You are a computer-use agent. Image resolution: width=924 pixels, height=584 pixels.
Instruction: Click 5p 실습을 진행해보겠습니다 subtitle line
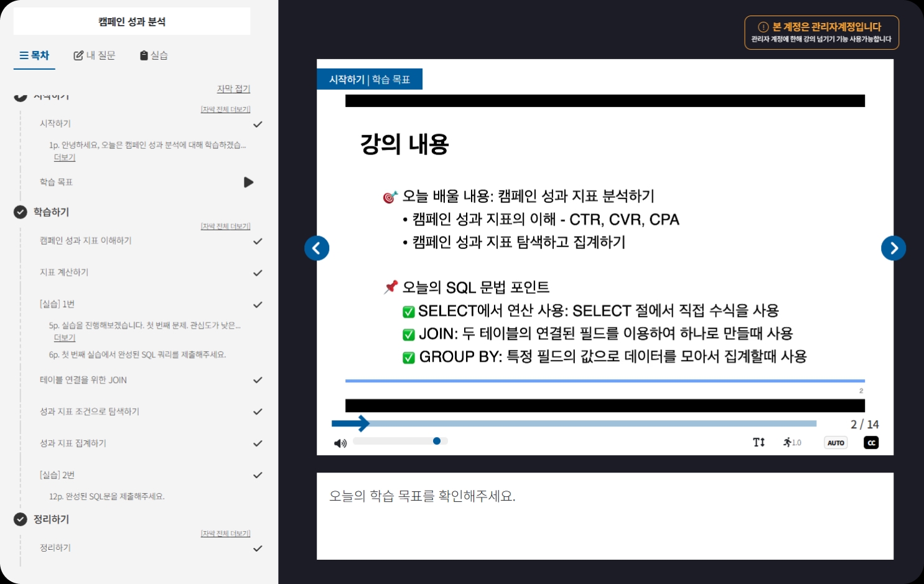click(144, 325)
